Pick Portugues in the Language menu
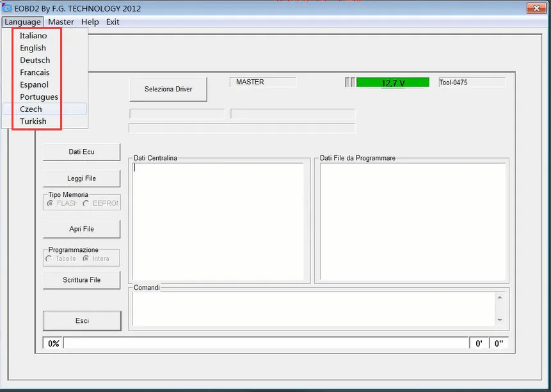Screen dimensions: 551x392 (45, 97)
